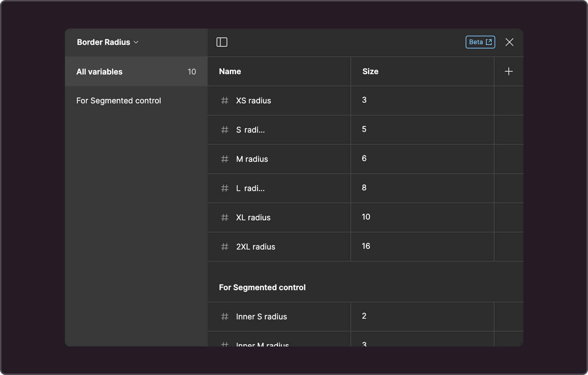Select the XL radius variable name
The width and height of the screenshot is (588, 375).
pos(253,217)
